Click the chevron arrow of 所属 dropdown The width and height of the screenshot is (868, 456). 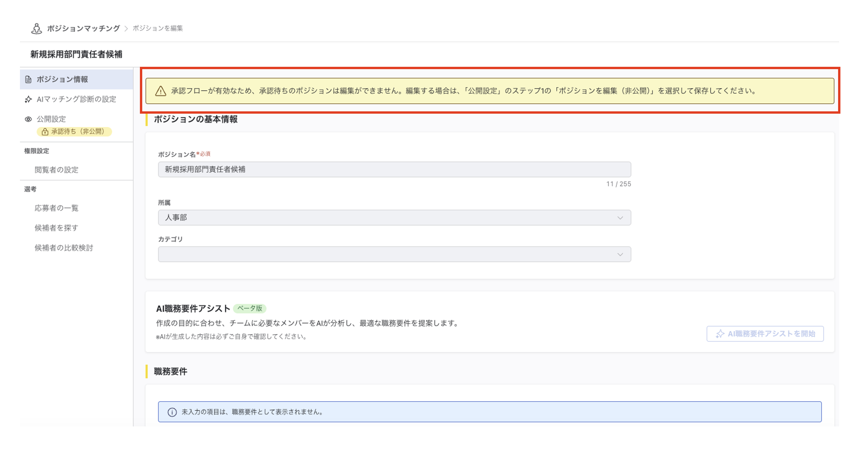(x=620, y=218)
